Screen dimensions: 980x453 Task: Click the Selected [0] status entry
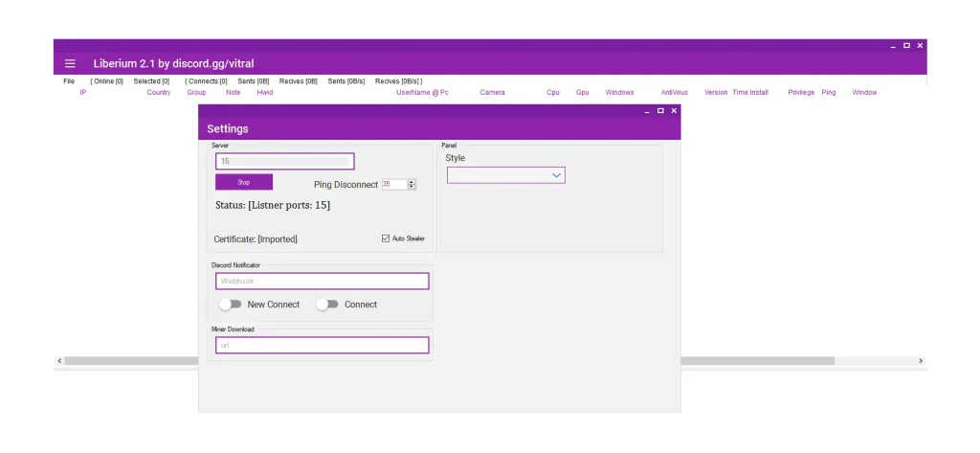click(151, 81)
